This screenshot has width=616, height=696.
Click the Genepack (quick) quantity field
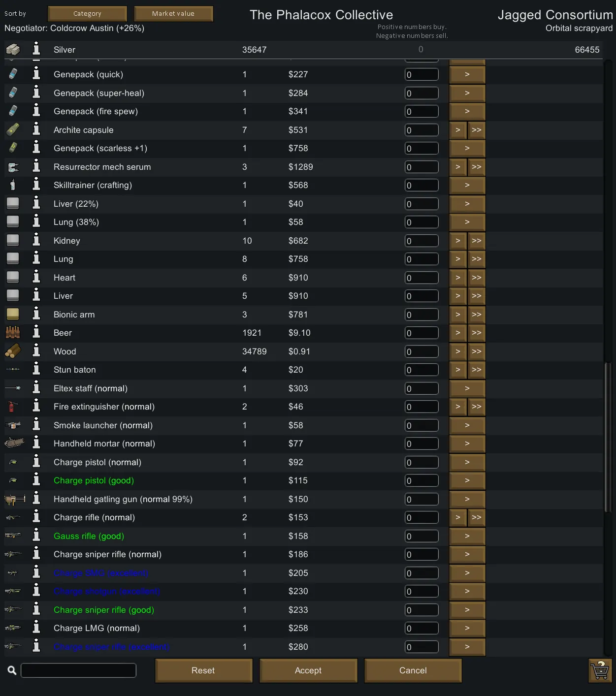421,74
